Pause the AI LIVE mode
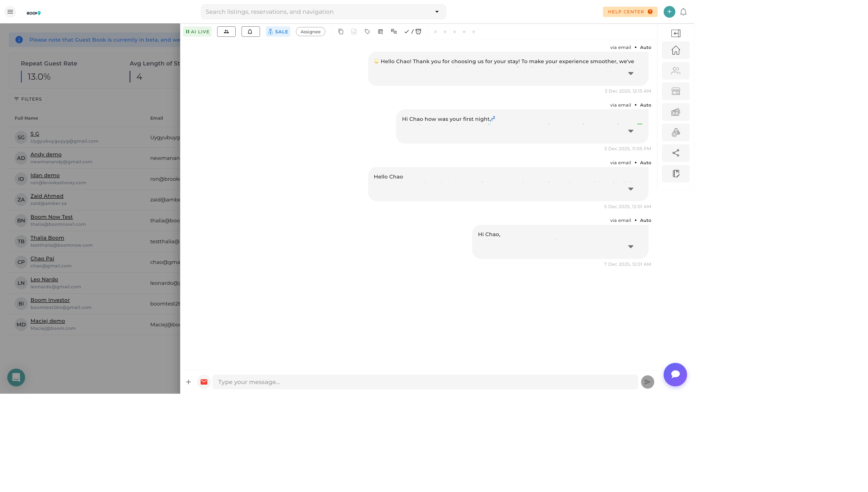The width and height of the screenshot is (868, 492). coord(197,31)
